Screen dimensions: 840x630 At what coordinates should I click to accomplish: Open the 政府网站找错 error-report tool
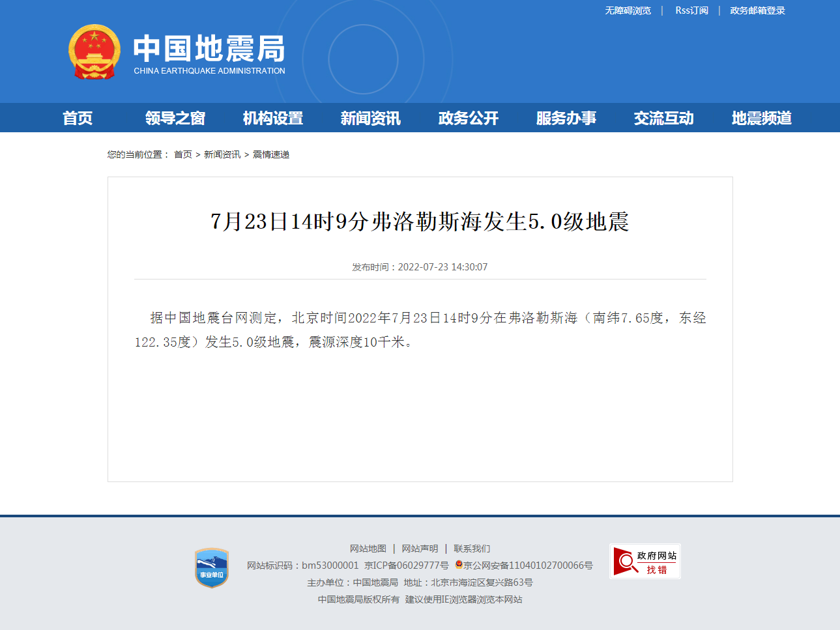click(644, 561)
